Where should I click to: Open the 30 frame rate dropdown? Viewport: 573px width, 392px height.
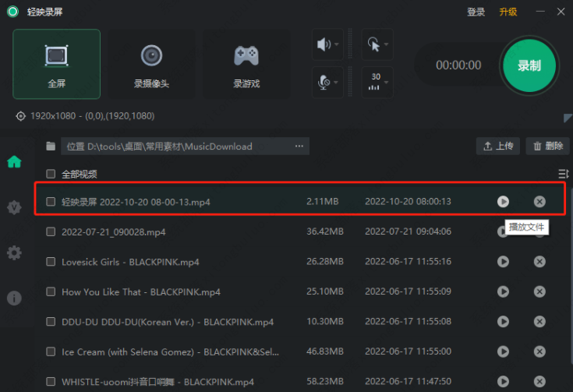click(x=377, y=82)
